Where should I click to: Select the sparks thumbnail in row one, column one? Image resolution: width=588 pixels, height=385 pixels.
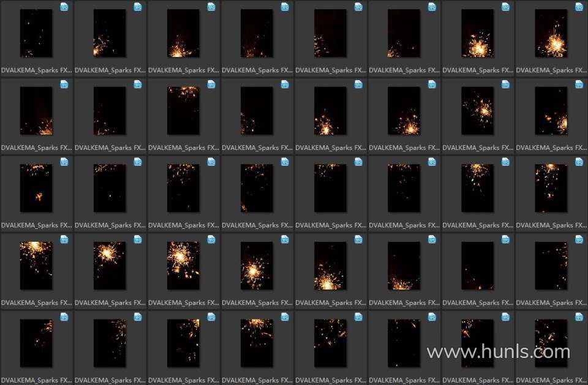point(36,34)
